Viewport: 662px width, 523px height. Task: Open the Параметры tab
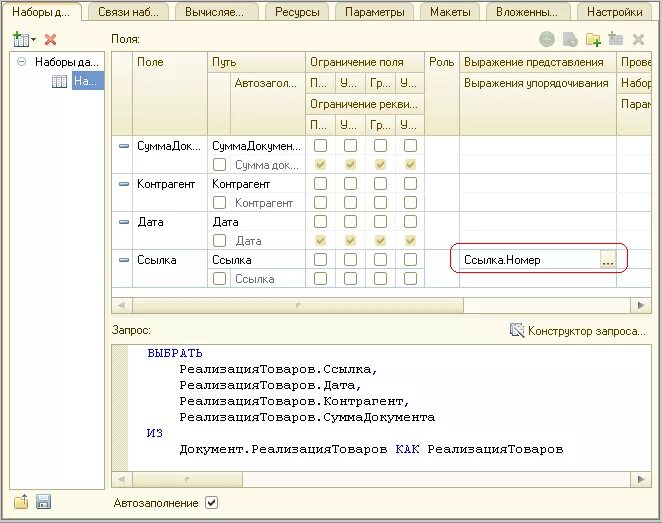tap(374, 12)
